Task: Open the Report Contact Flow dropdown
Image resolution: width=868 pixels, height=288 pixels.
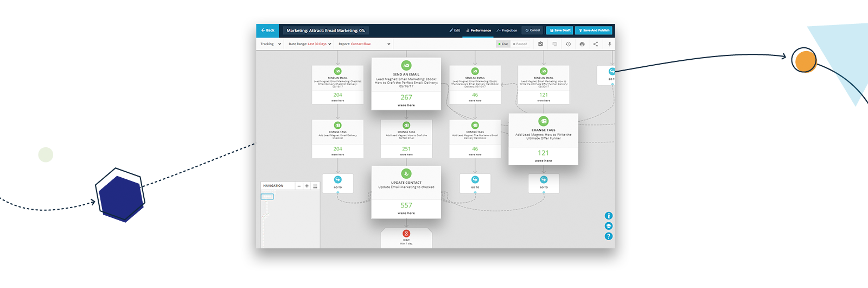Action: 364,44
